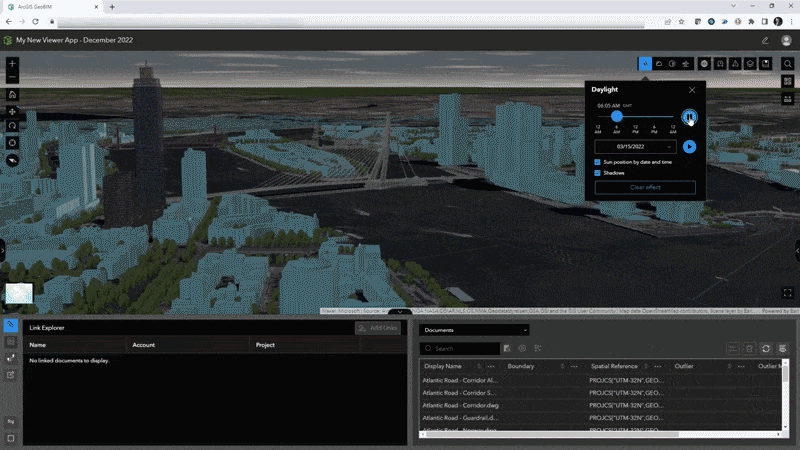Open the Weather tool in the toolbar

(x=659, y=64)
